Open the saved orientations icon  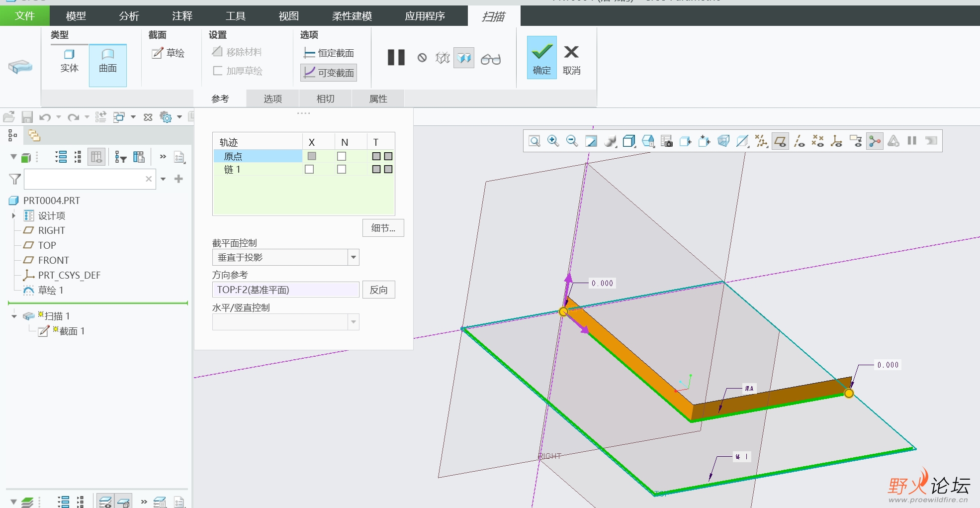pyautogui.click(x=648, y=141)
